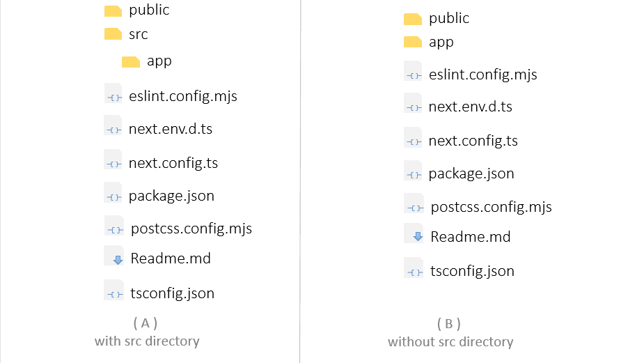Select 'package.json' text in diagram A

pyautogui.click(x=172, y=196)
